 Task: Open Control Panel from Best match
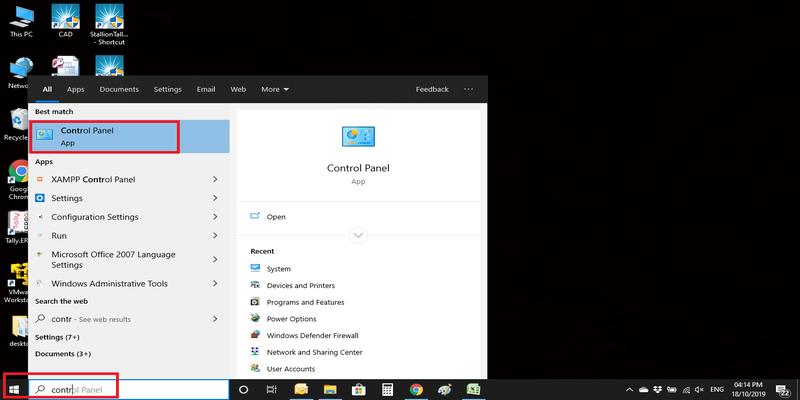(104, 136)
